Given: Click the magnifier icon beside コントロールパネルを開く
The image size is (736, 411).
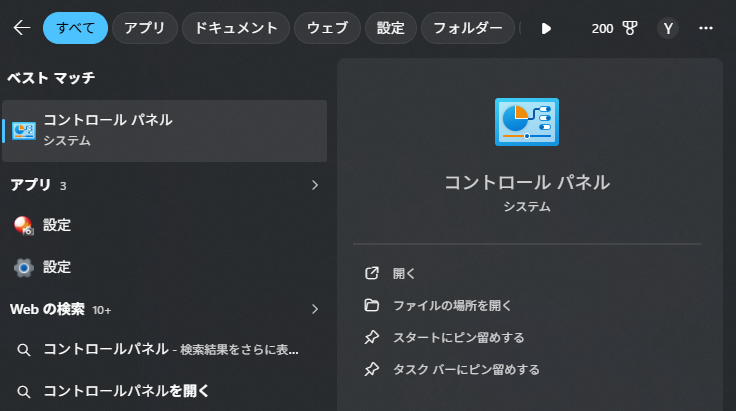Looking at the screenshot, I should click(23, 392).
